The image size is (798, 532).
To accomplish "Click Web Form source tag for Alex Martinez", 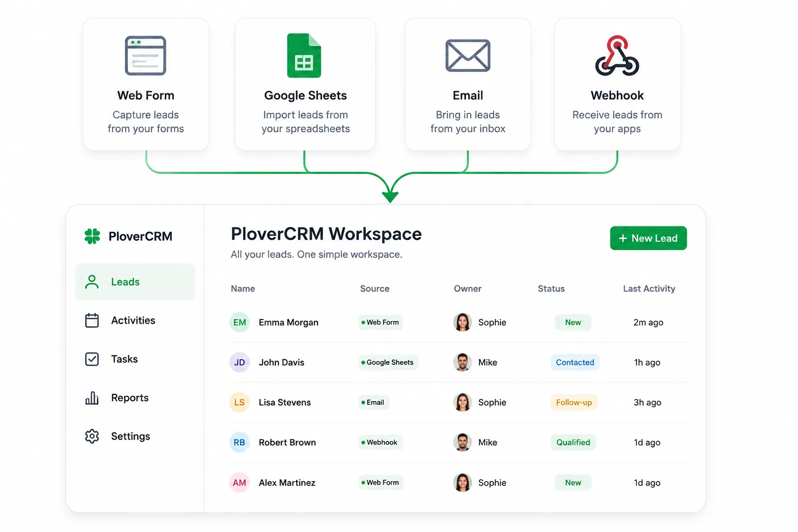I will [380, 482].
